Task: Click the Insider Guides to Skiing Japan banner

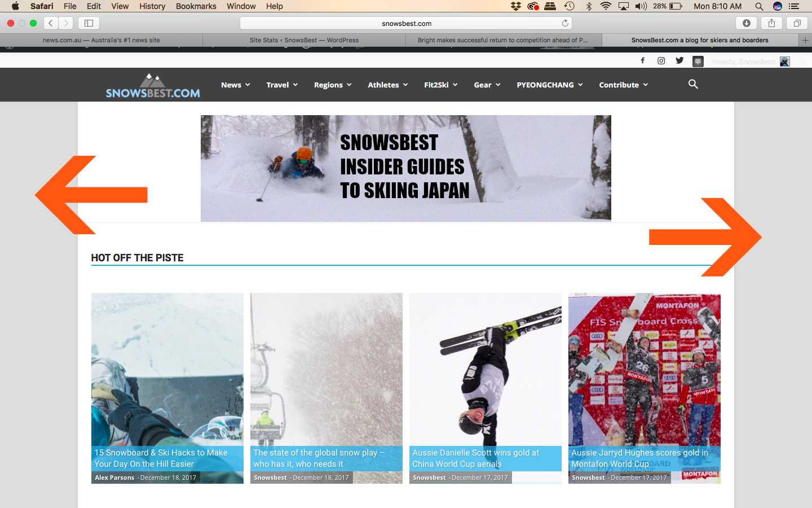Action: tap(406, 168)
